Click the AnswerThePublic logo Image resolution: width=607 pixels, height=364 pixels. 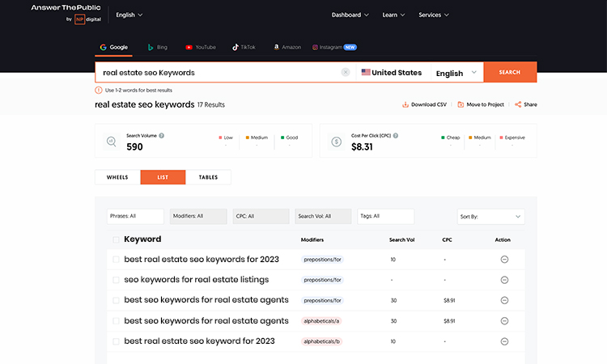(66, 8)
